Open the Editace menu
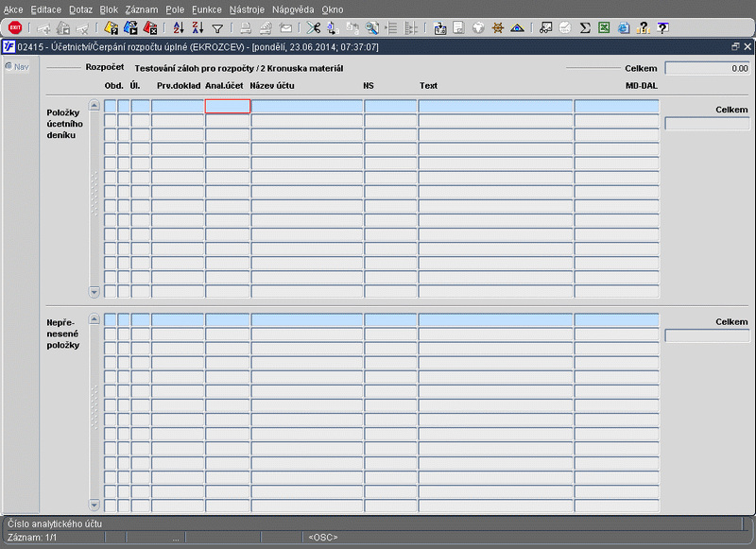Viewport: 756px width, 549px height. pyautogui.click(x=45, y=9)
